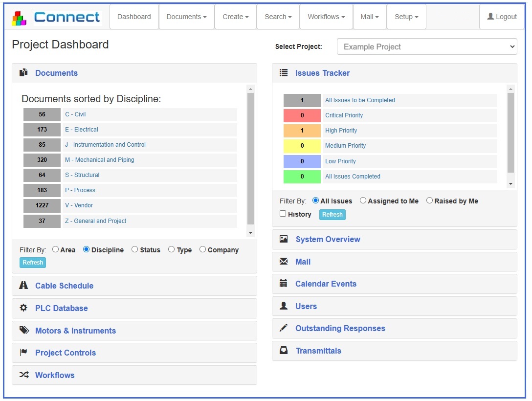Expand the PLC Database panel heading

pyautogui.click(x=134, y=308)
